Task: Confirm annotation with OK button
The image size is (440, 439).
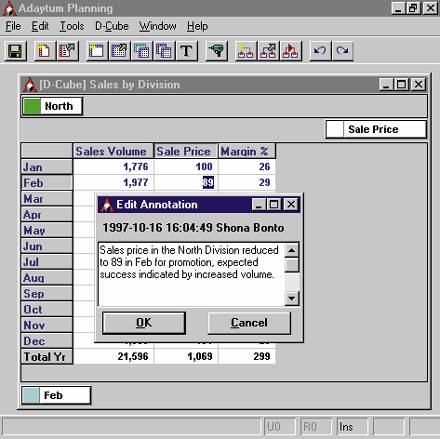Action: 144,323
